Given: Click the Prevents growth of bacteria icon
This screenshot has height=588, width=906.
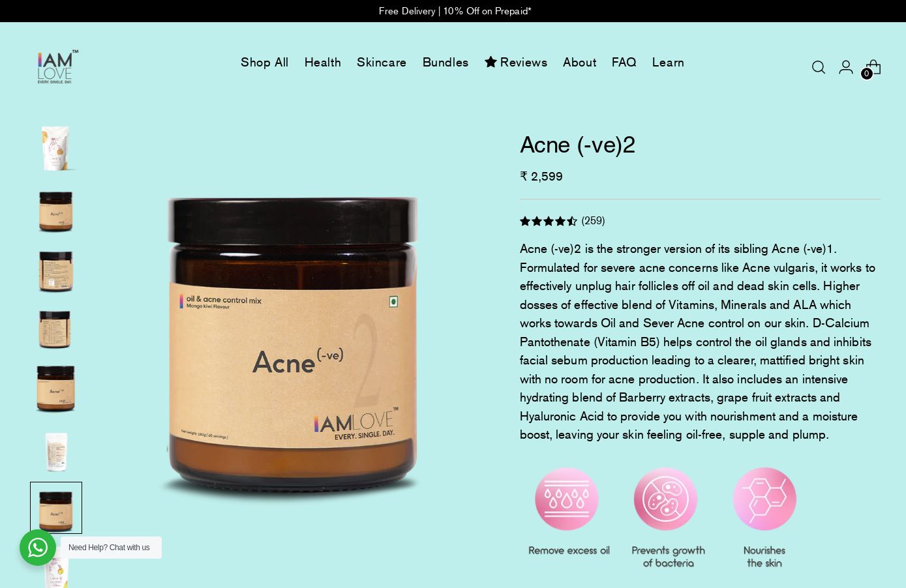Looking at the screenshot, I should 666,499.
